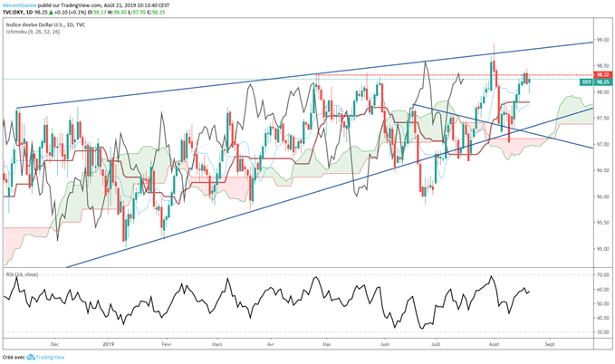The image size is (615, 364).
Task: Select the 97.00 price axis label
Action: pyautogui.click(x=603, y=144)
